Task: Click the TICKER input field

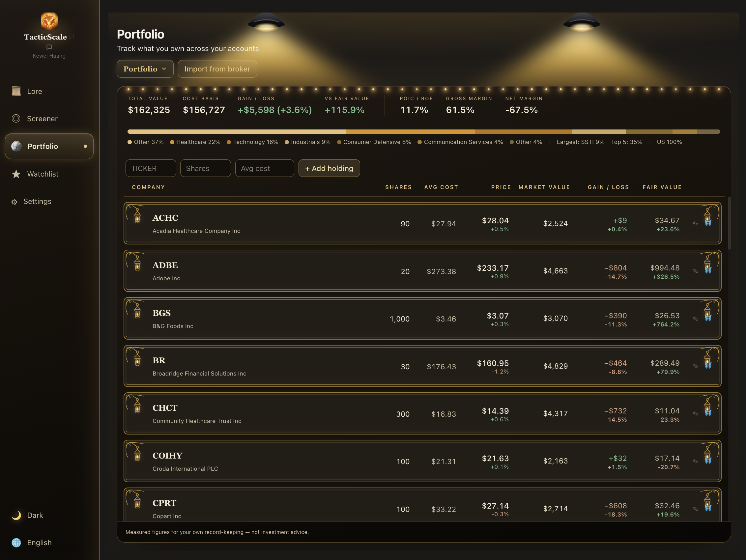Action: click(x=151, y=168)
